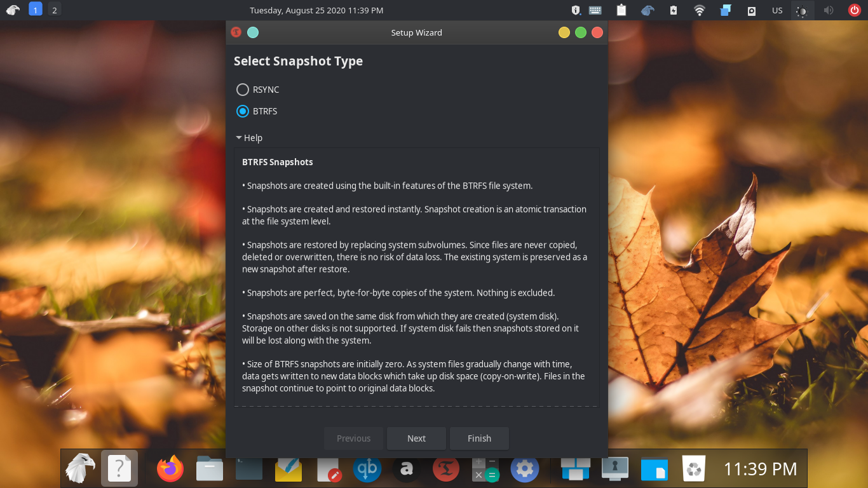Open the on-screen keyboard tray icon
Viewport: 868px width, 488px height.
click(x=595, y=10)
